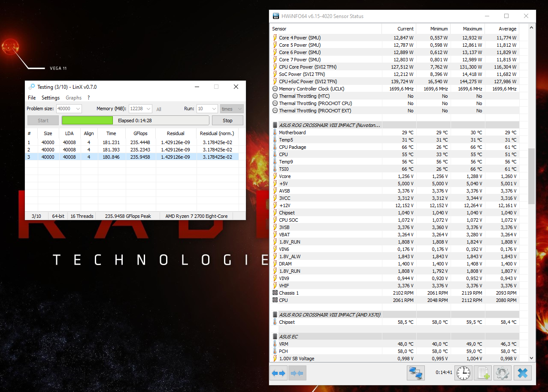Click the Minimum column header

[433, 29]
